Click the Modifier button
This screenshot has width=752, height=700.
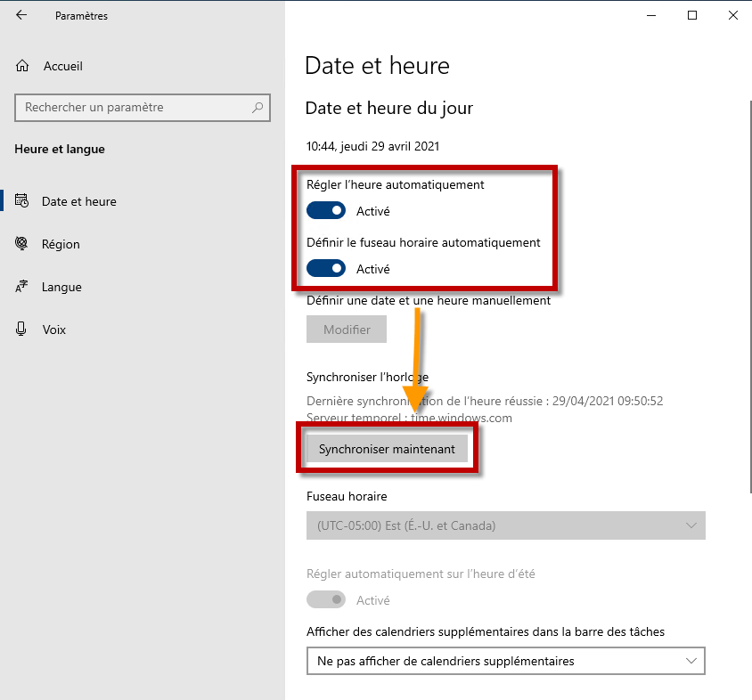click(x=347, y=330)
